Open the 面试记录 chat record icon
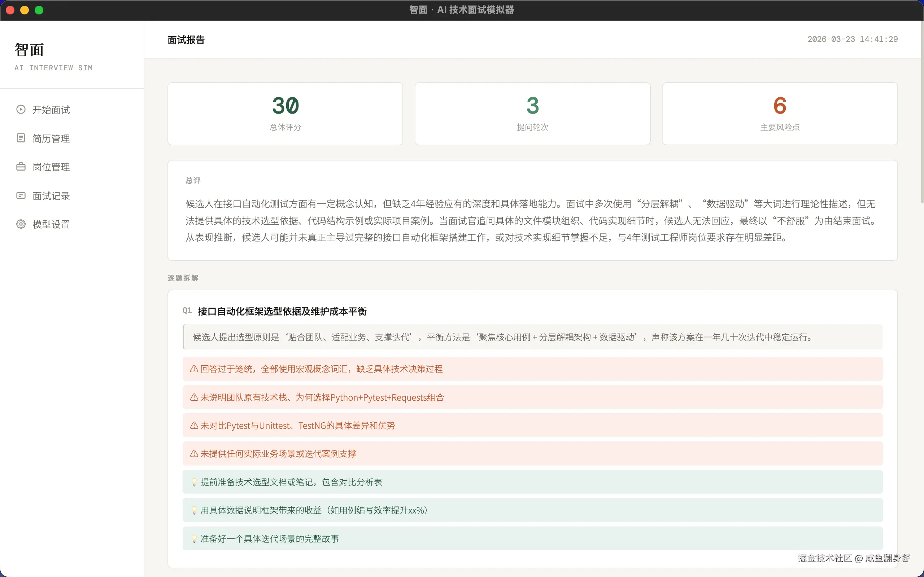 coord(21,195)
